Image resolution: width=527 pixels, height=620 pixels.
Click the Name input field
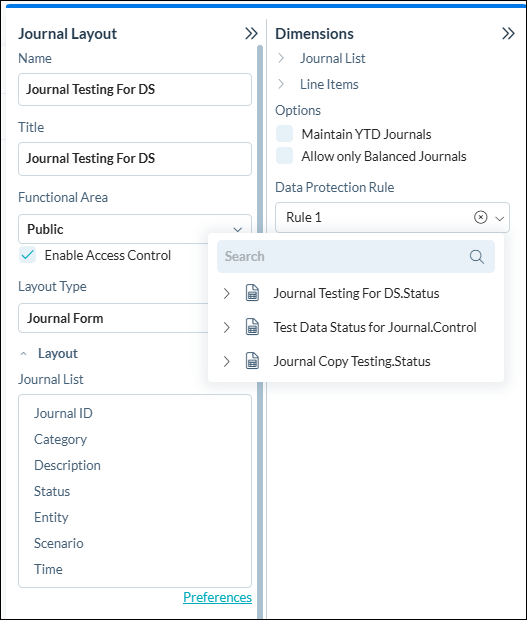point(135,89)
